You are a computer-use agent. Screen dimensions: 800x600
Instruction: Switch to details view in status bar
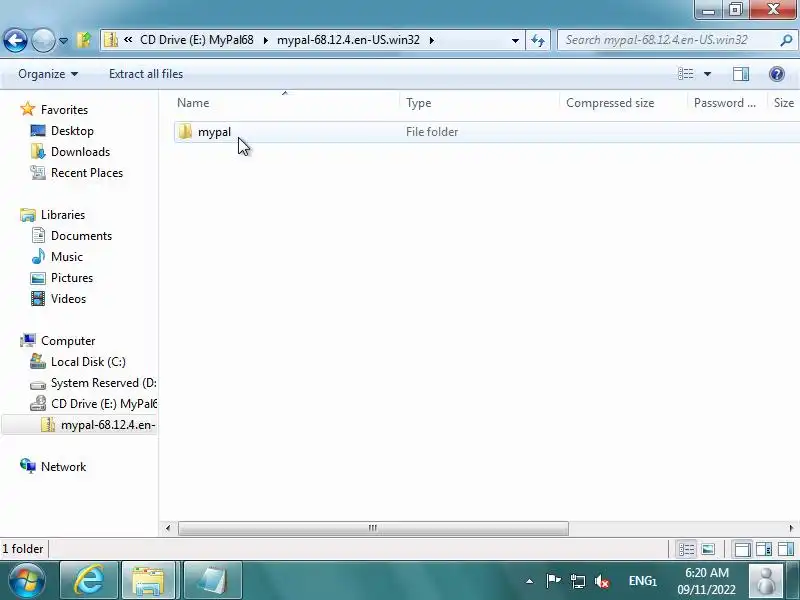(686, 549)
